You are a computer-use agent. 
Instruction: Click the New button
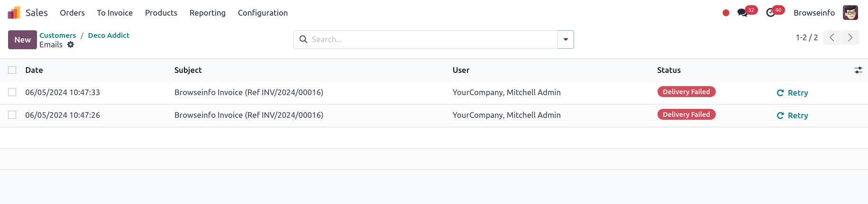click(x=22, y=40)
